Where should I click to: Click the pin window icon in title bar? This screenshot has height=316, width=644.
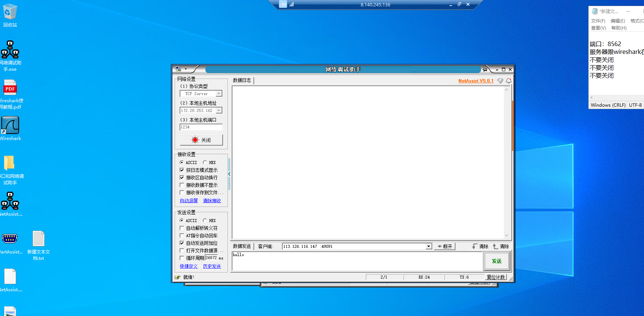[x=485, y=70]
